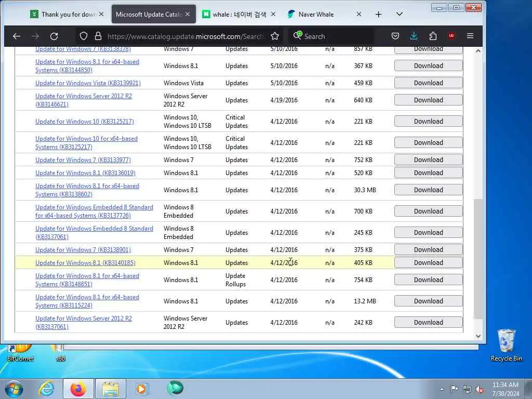Download the 640 KB Server 2012 R2 update
This screenshot has width=532, height=399.
(428, 100)
